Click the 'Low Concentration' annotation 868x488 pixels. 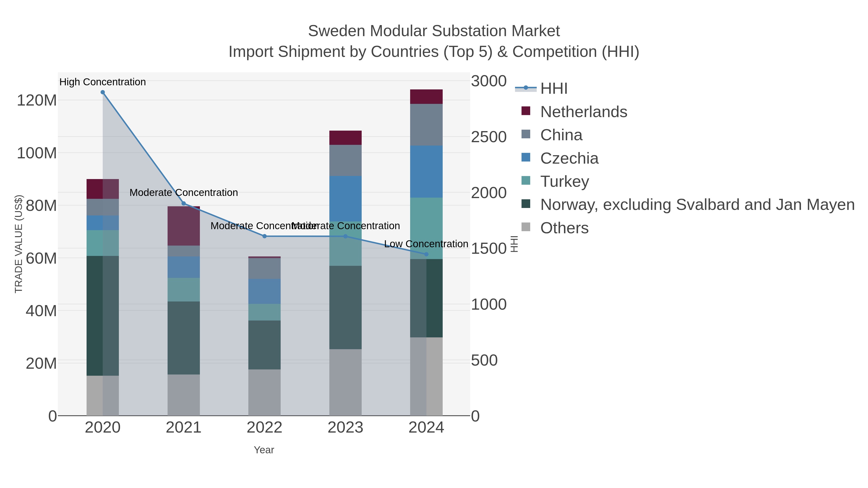coord(426,244)
